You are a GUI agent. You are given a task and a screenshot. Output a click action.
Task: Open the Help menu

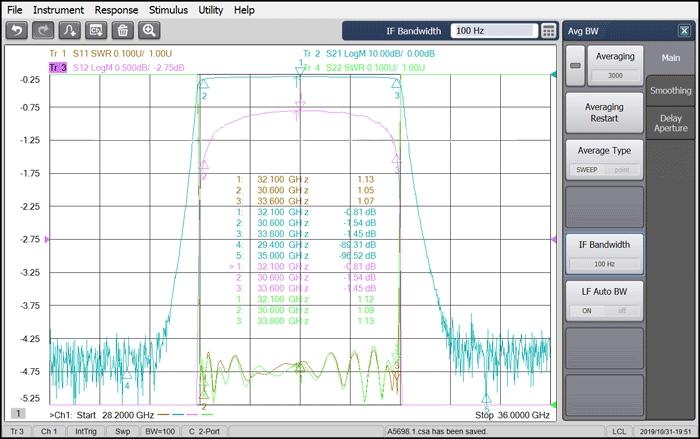point(244,10)
